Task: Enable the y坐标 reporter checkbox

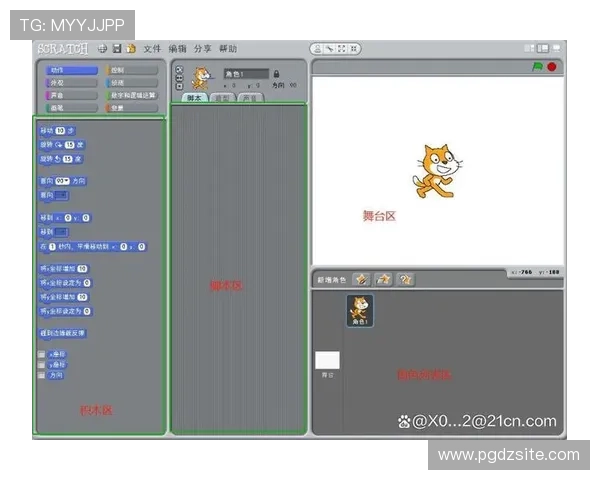Action: pyautogui.click(x=41, y=365)
